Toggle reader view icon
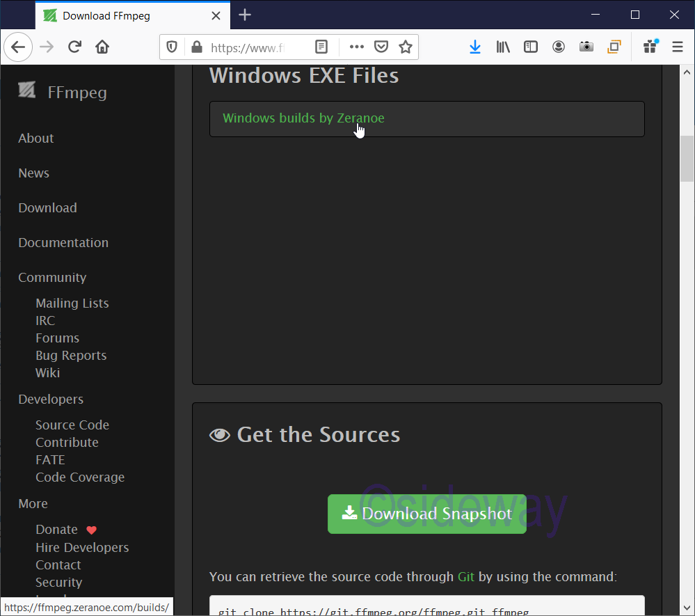The height and width of the screenshot is (616, 695). [x=321, y=47]
